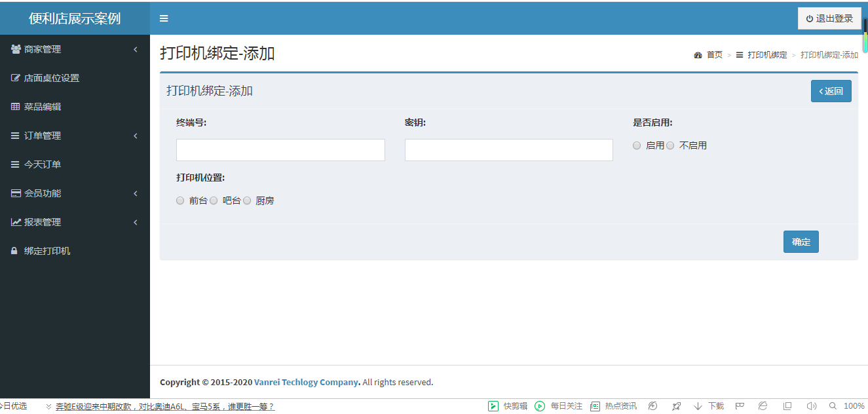The image size is (868, 414).
Task: Click the IE browser mode icon
Action: [763, 406]
